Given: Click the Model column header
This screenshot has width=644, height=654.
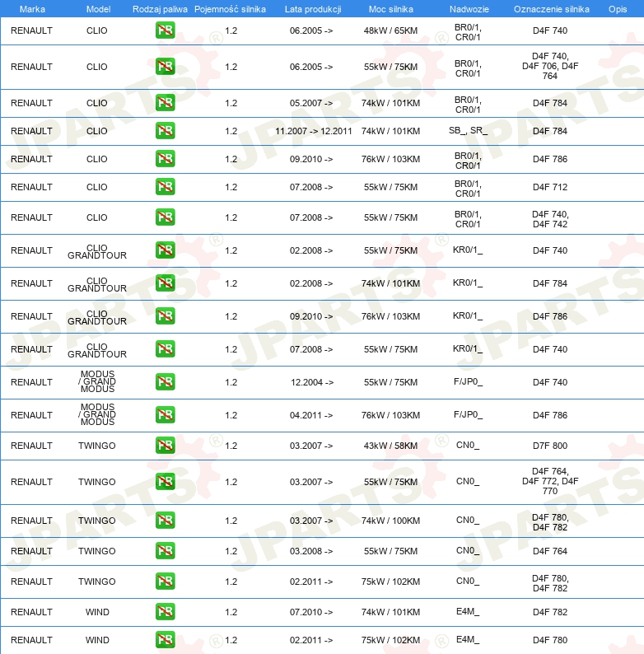Looking at the screenshot, I should point(98,9).
